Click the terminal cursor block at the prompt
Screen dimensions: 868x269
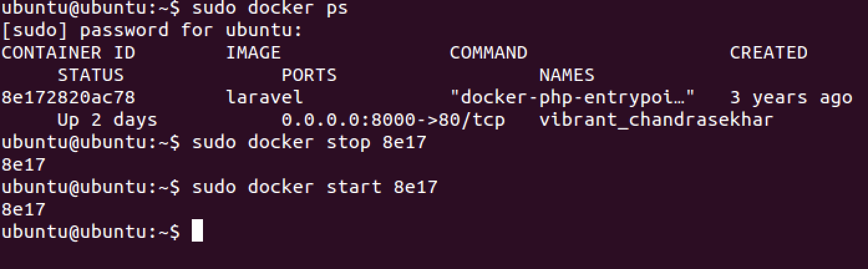197,232
